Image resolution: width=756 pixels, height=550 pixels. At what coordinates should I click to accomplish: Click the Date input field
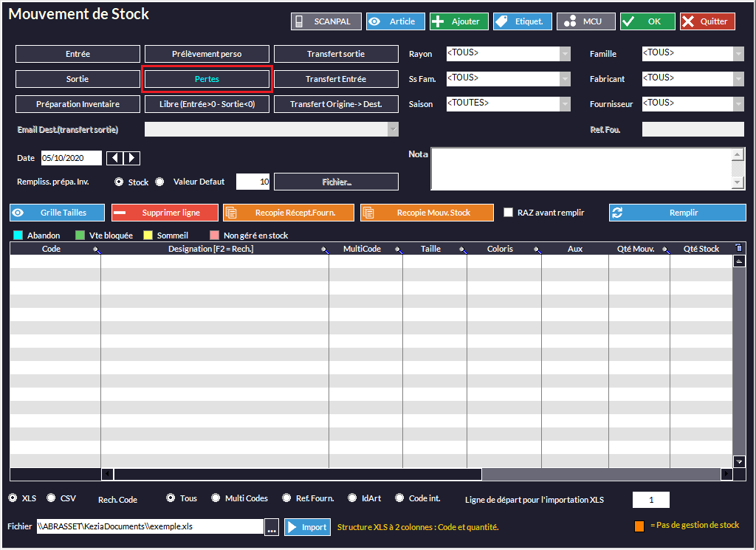(71, 158)
